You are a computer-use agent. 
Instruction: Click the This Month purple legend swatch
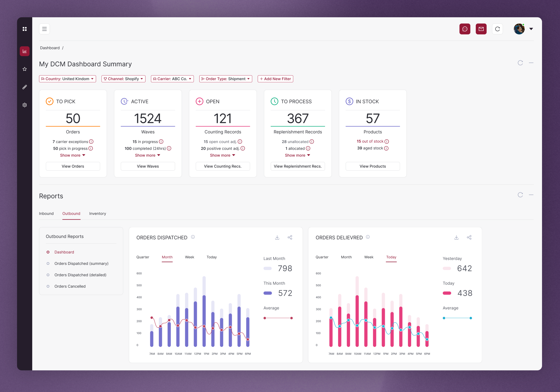(268, 293)
